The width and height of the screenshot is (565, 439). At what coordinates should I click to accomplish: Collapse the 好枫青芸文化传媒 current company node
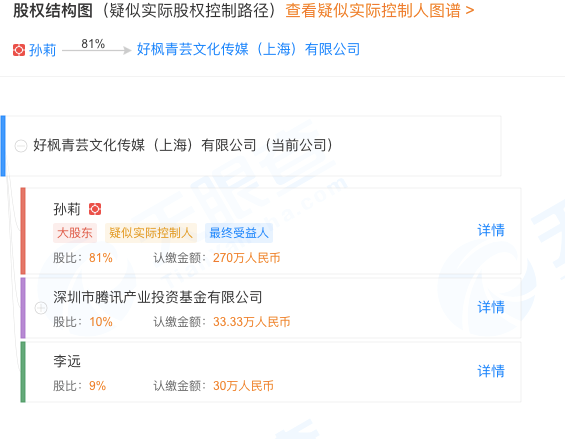coord(21,146)
